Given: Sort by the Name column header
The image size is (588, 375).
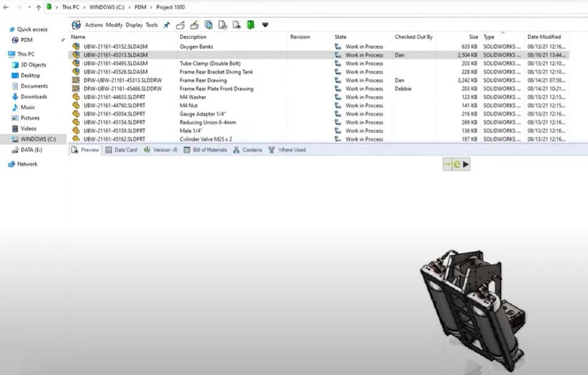Looking at the screenshot, I should coord(78,37).
